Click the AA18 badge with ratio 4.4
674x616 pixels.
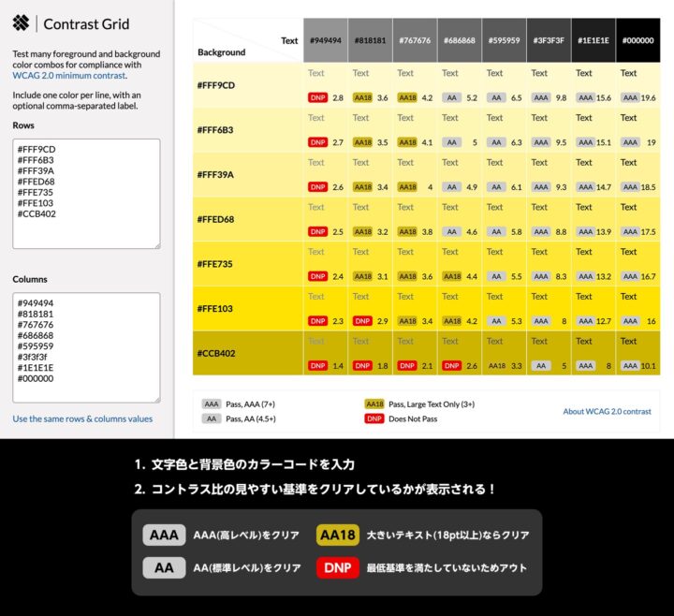tap(452, 276)
